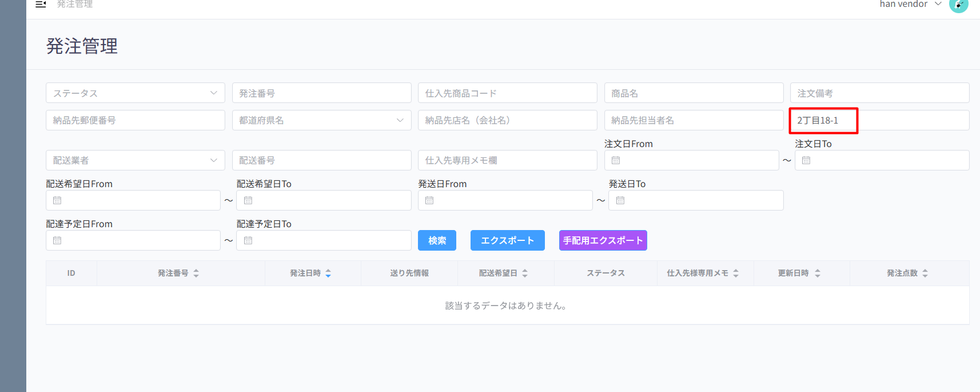Click the 検索 button

coord(437,241)
